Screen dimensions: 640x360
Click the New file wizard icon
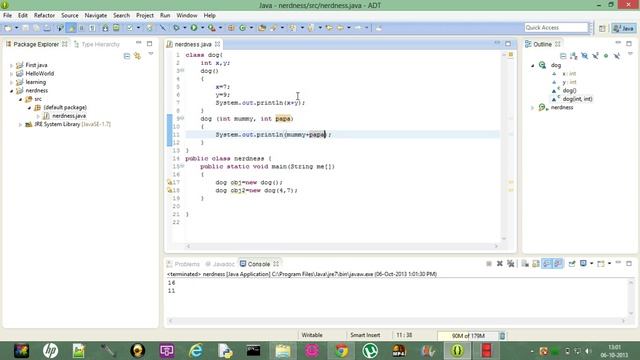[8, 28]
